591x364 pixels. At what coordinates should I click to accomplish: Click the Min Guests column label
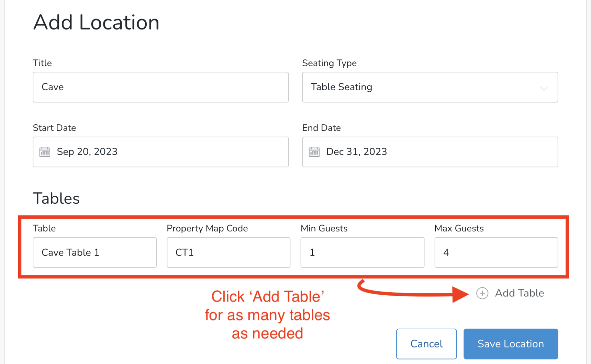point(323,228)
